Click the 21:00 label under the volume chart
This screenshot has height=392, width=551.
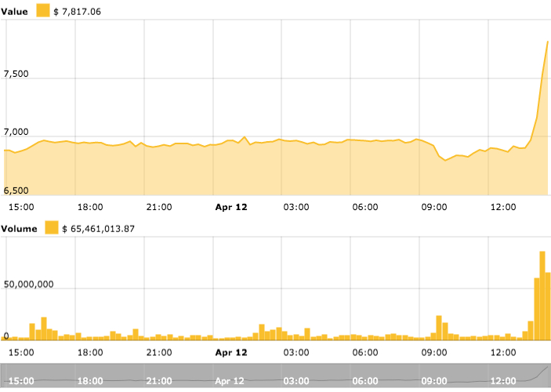pos(159,353)
